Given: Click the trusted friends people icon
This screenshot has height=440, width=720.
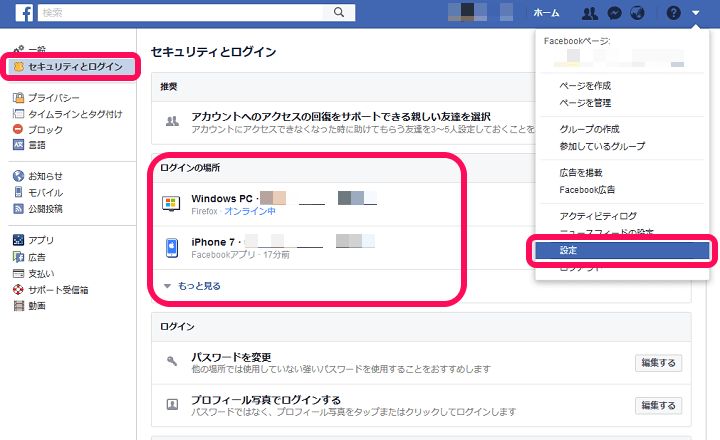Looking at the screenshot, I should click(172, 122).
